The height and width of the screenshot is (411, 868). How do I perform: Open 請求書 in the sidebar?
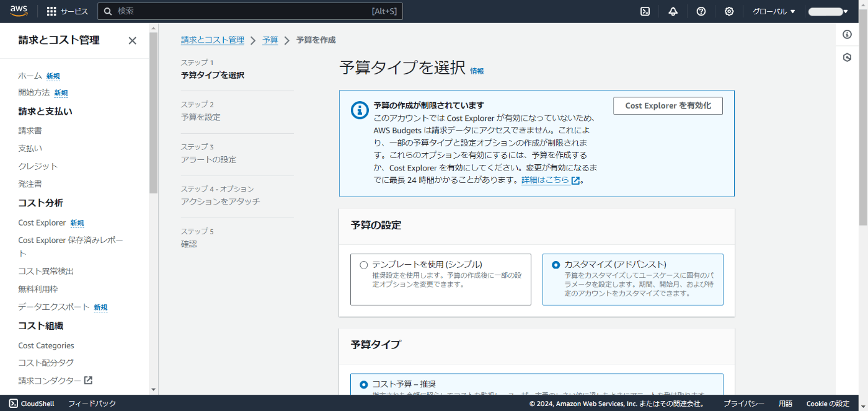(x=30, y=131)
